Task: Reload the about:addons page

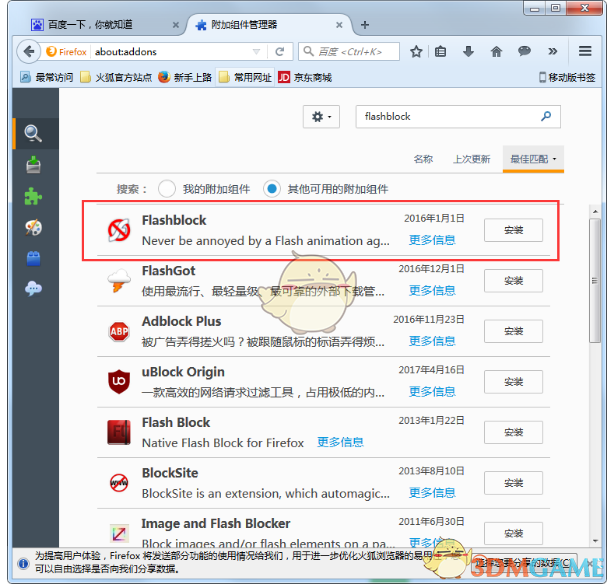Action: (x=280, y=52)
